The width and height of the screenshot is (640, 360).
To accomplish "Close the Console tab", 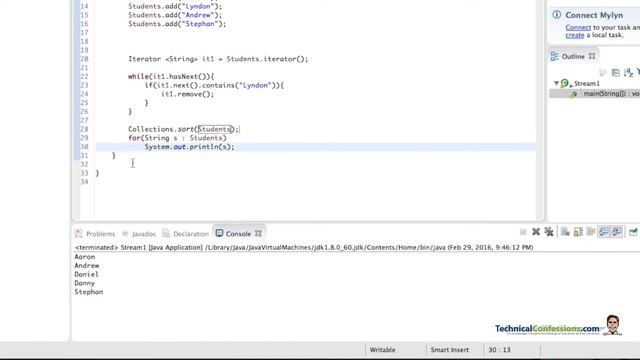I will click(258, 233).
